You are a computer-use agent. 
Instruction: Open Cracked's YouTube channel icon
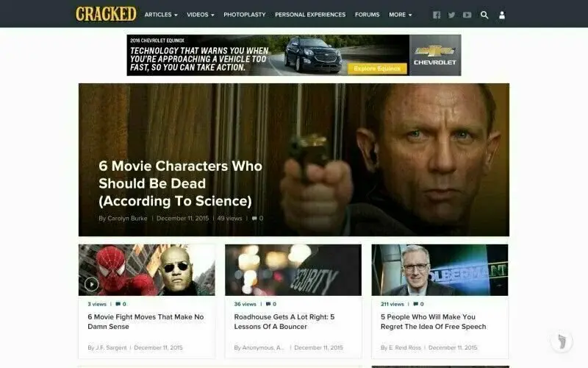tap(467, 15)
